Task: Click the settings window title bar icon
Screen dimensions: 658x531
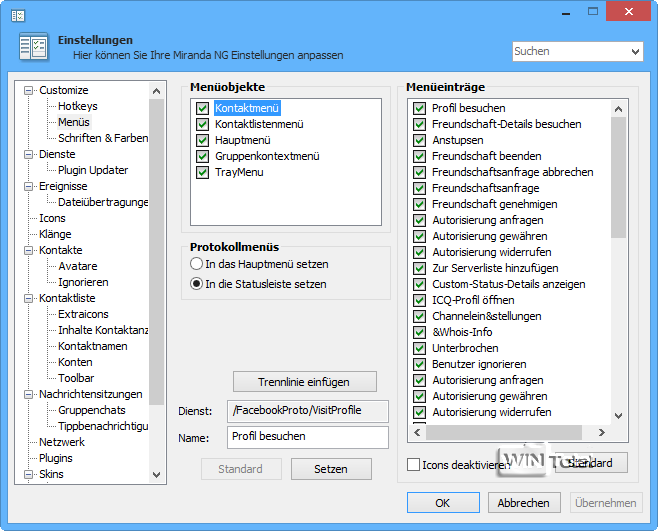Action: click(18, 16)
